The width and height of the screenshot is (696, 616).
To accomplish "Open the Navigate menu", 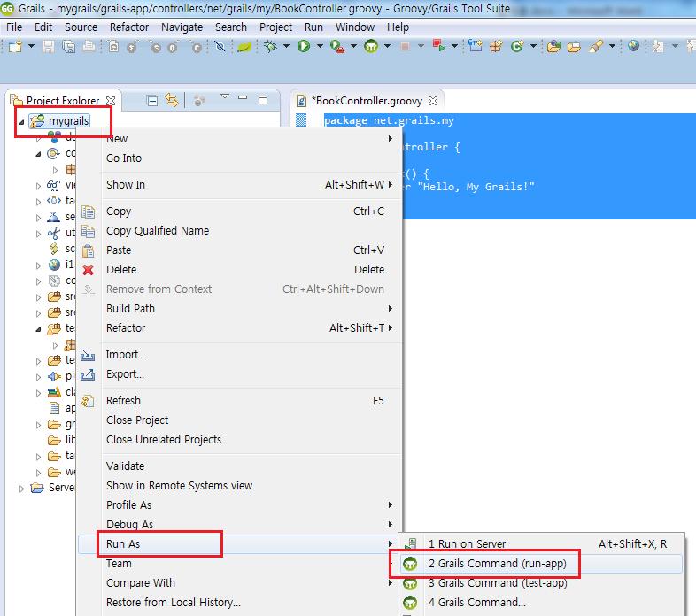I will [x=182, y=27].
